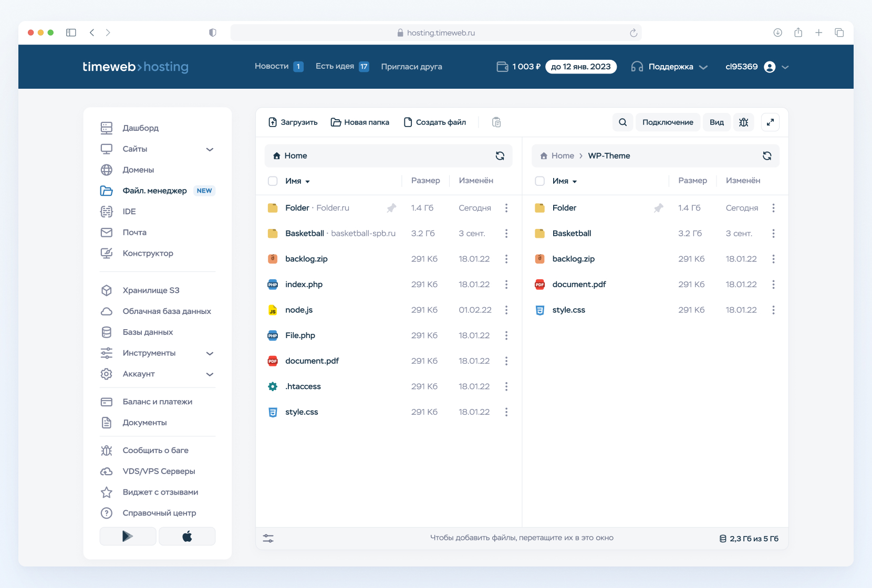
Task: Expand file manager to fullscreen
Action: pos(770,122)
